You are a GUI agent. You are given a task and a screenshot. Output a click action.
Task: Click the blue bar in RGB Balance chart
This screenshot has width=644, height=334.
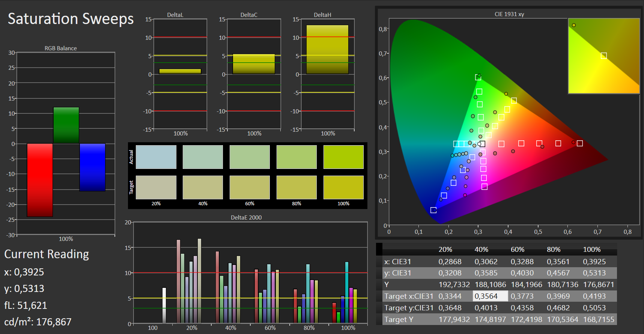point(92,167)
